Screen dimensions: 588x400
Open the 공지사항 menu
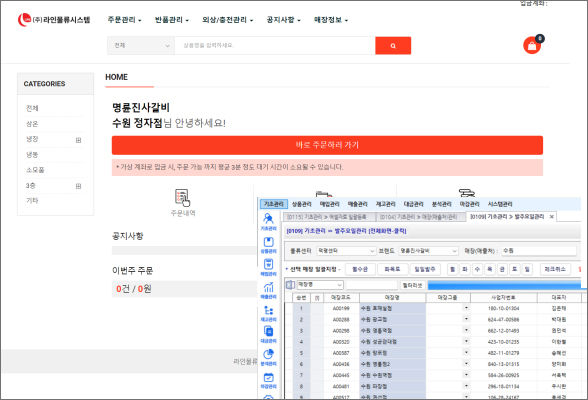[283, 20]
